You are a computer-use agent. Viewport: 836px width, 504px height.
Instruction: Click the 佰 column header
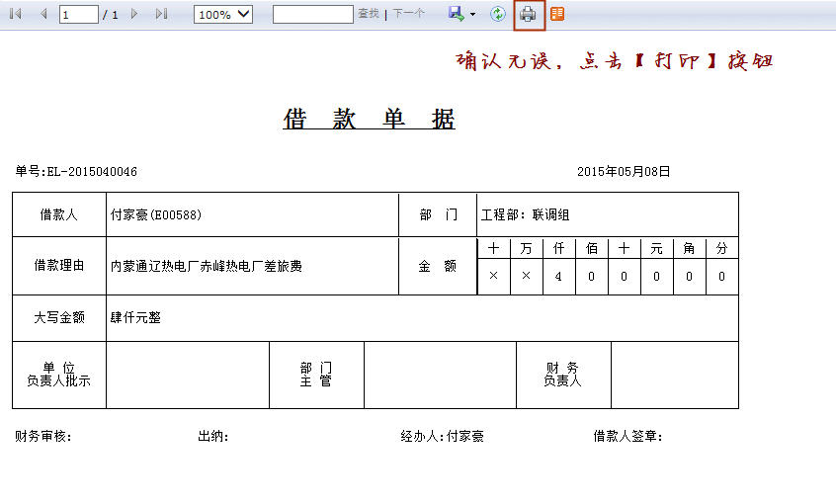[x=592, y=248]
